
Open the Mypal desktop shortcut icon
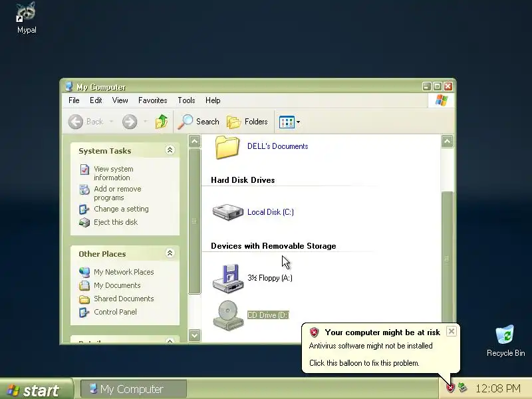pos(27,18)
